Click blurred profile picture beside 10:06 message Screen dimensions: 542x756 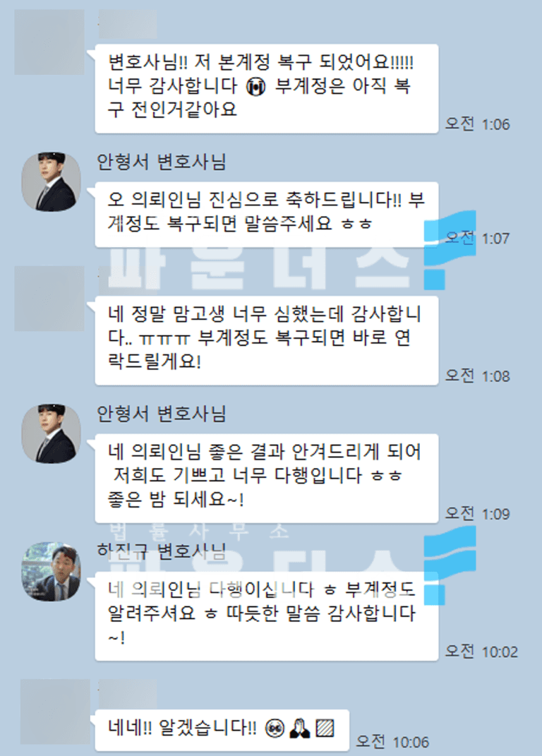(55, 712)
